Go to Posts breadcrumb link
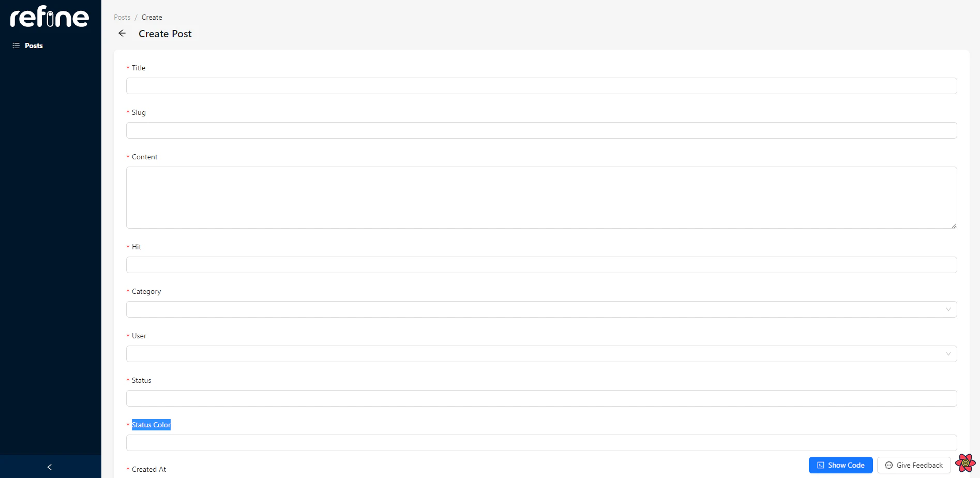Viewport: 980px width, 478px height. coord(122,17)
